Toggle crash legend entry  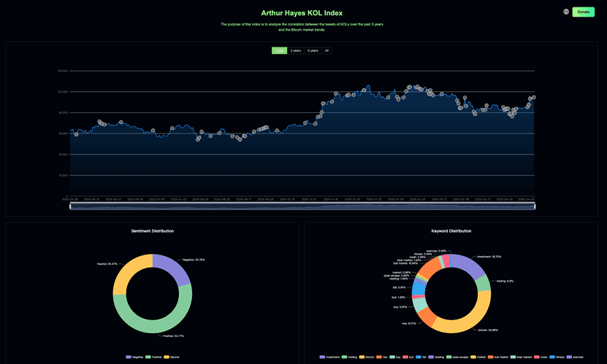tap(541, 357)
